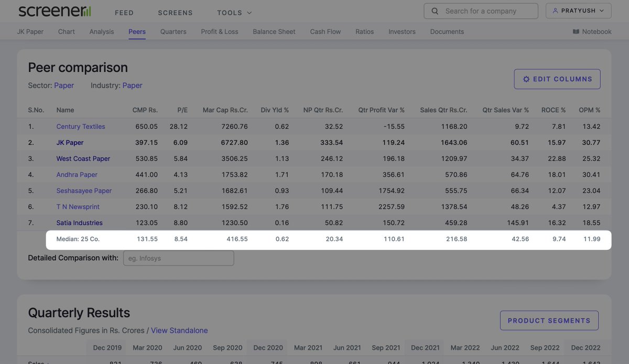Viewport: 629px width, 364px height.
Task: Open the Profit & Loss tab
Action: (x=220, y=31)
